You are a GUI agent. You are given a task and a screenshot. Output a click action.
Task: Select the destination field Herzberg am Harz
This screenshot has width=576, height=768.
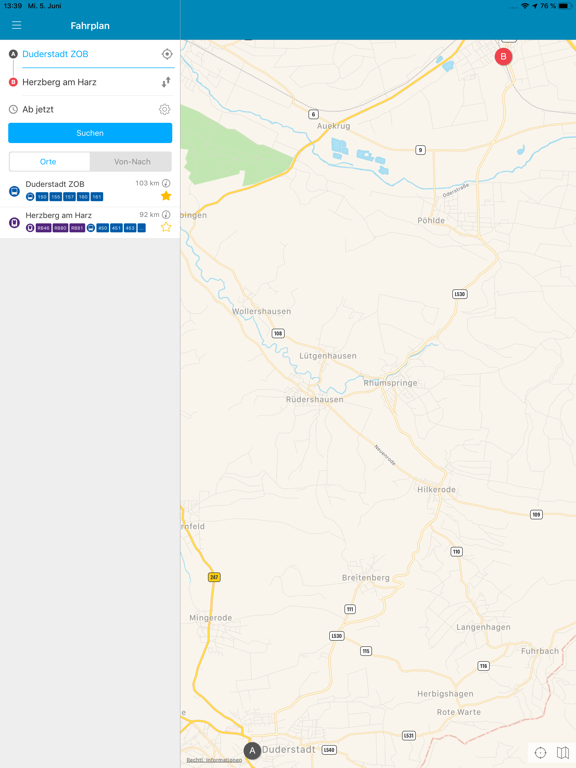point(91,82)
